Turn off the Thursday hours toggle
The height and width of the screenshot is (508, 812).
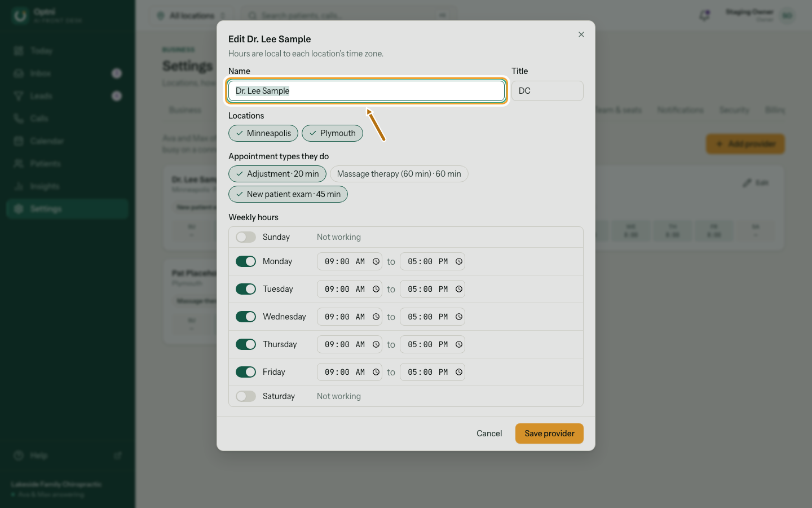(246, 344)
